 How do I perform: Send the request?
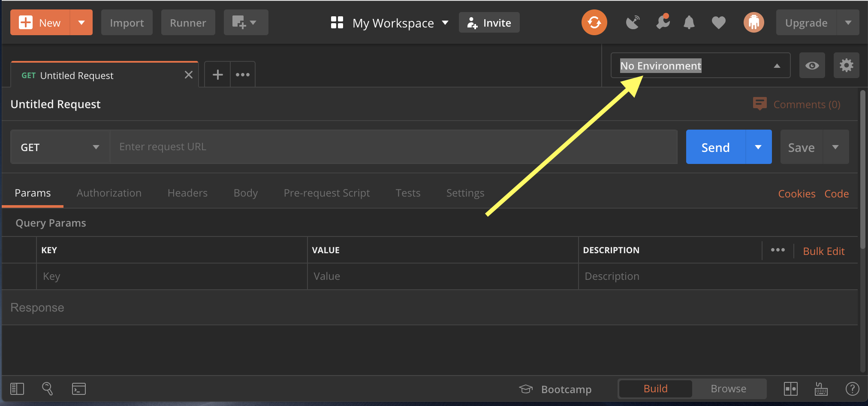point(716,147)
